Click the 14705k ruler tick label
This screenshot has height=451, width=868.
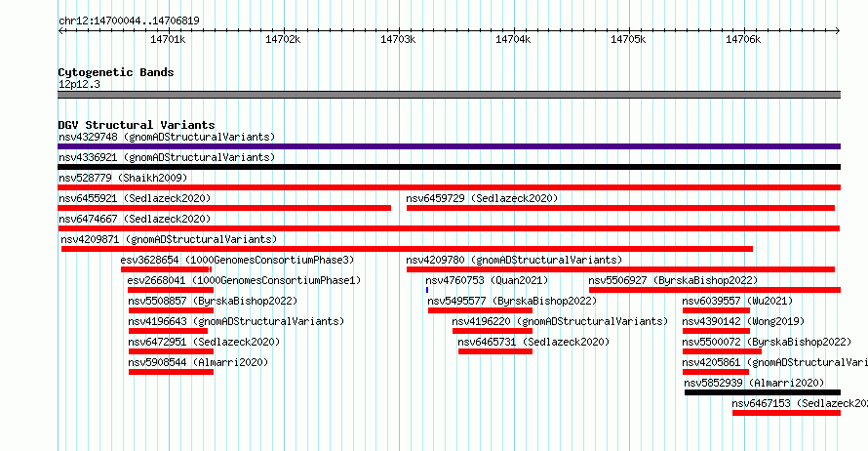pyautogui.click(x=628, y=39)
